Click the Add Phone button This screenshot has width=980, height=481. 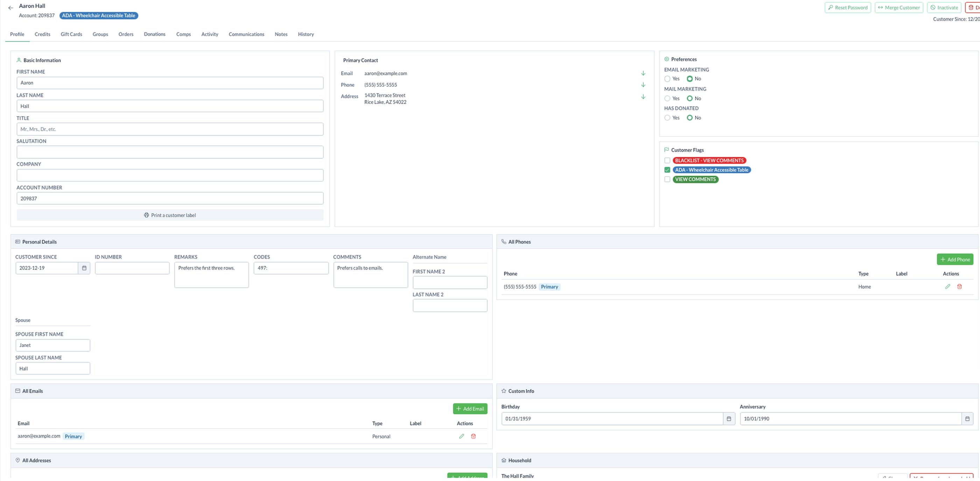click(954, 260)
